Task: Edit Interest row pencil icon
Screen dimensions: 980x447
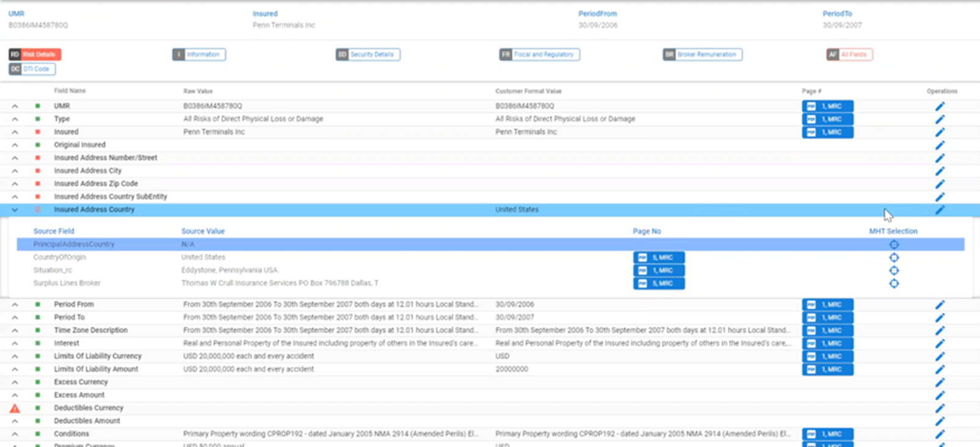Action: coord(940,343)
